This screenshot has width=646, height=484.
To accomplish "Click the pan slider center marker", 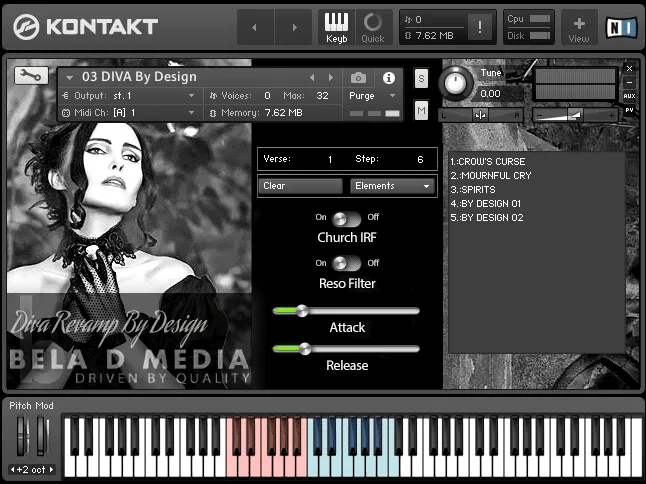I will [x=480, y=115].
